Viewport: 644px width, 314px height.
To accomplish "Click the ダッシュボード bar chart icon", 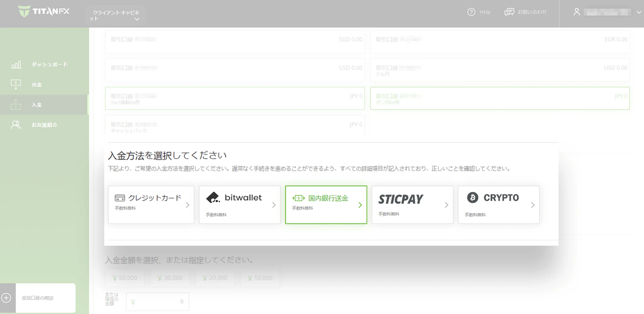I will [x=16, y=64].
